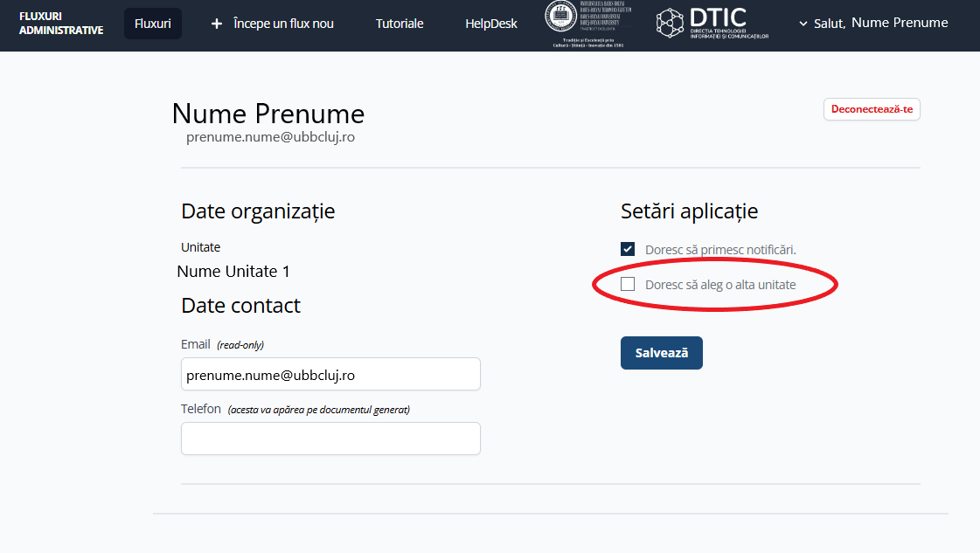Open the Fluxuri tab
This screenshot has height=553, width=980.
pyautogui.click(x=152, y=24)
